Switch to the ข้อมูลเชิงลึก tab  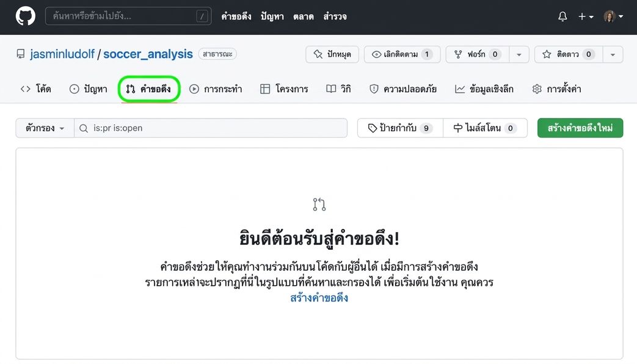(484, 89)
